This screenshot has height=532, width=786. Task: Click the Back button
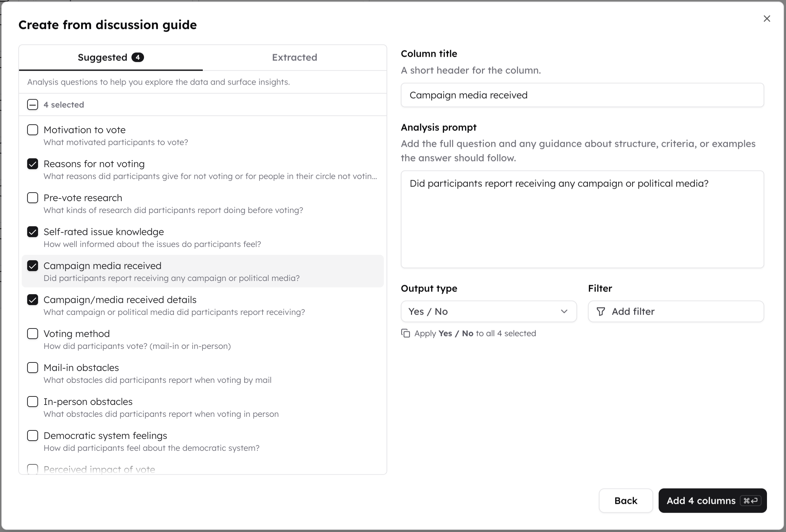(626, 501)
